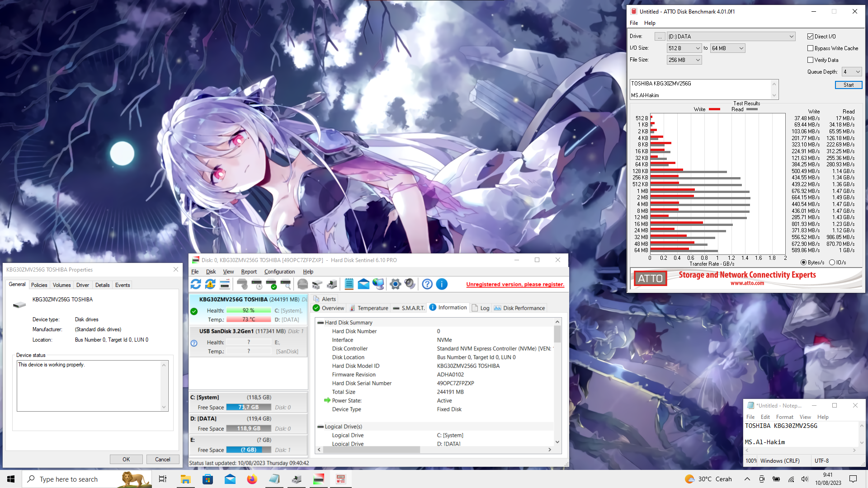868x488 pixels.
Task: Open Task View from the taskbar
Action: (163, 479)
